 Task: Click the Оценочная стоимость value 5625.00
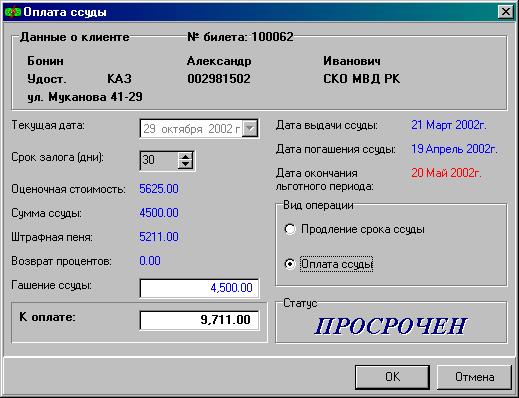click(159, 189)
